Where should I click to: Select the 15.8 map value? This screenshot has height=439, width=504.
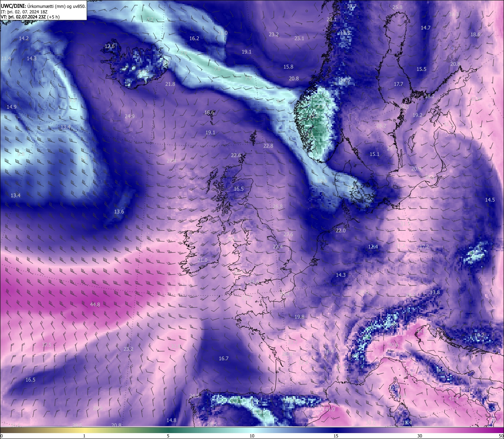pos(289,67)
